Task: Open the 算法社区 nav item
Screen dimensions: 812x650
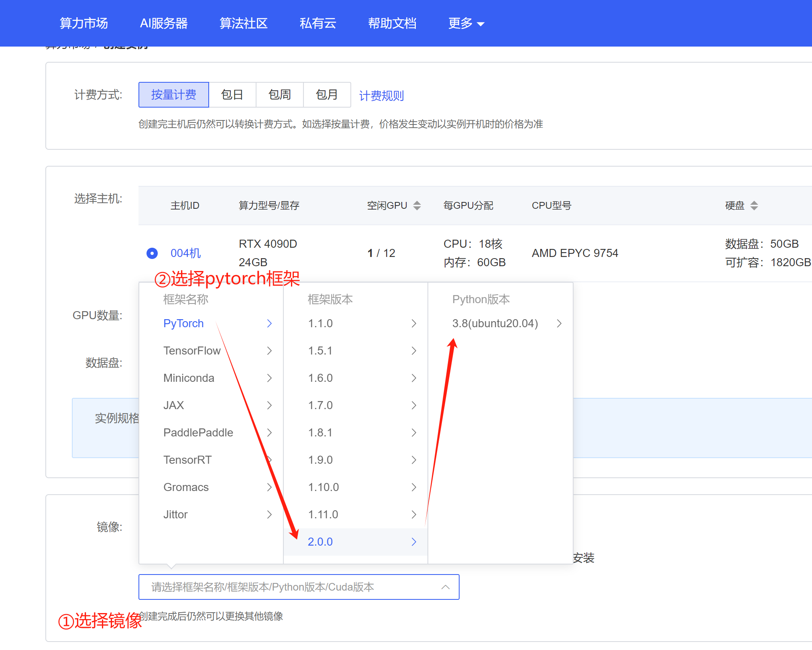Action: [244, 23]
